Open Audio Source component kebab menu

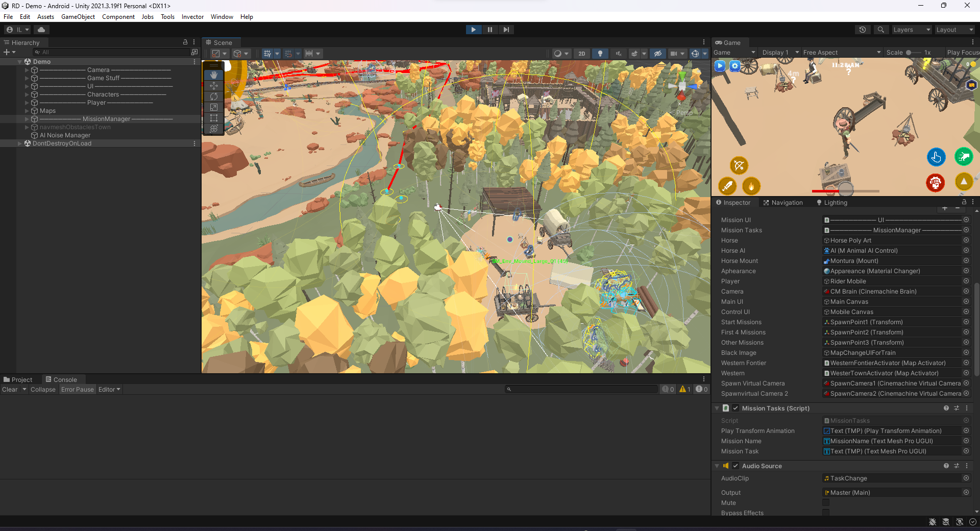(x=967, y=466)
